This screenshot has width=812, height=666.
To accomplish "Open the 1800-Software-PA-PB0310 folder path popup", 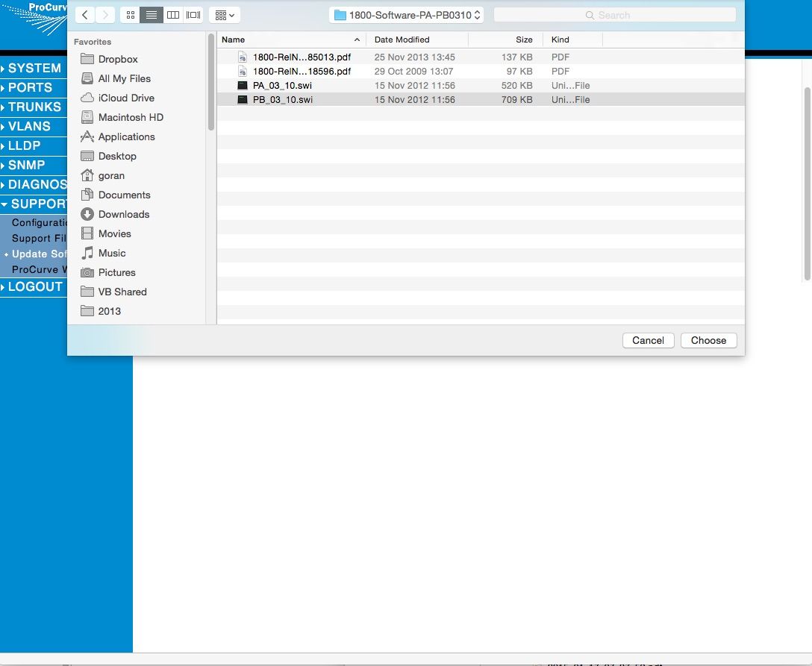I will pos(407,15).
